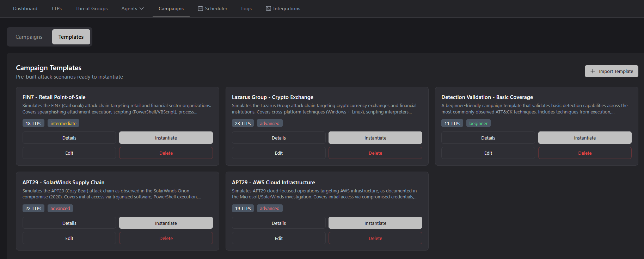Edit the Lazarus Group Crypto Exchange template

point(279,153)
